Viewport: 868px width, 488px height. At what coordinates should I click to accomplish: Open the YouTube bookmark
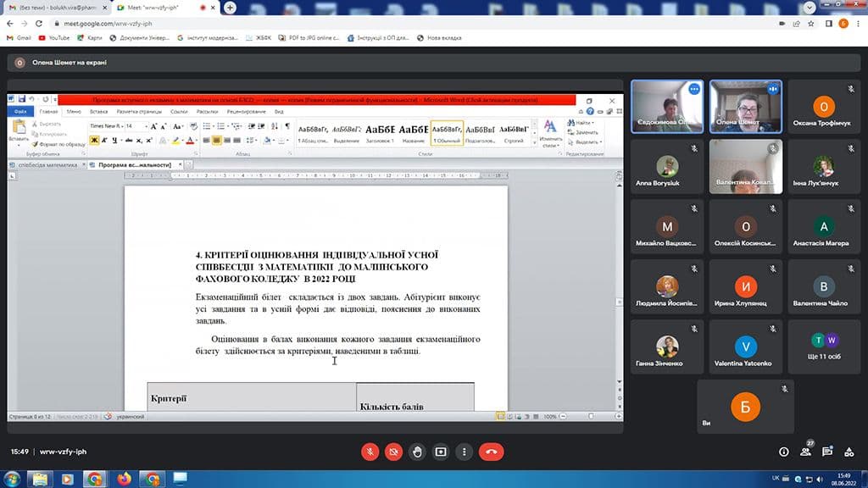[x=54, y=38]
